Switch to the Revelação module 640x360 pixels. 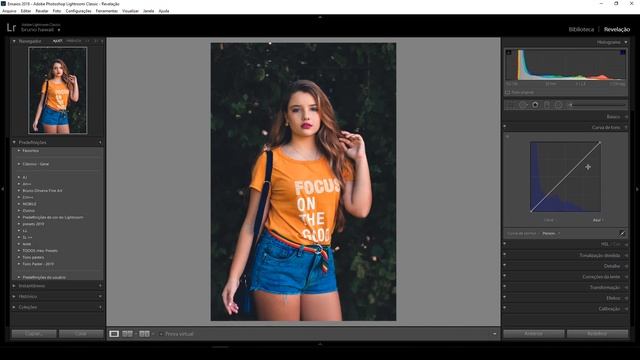tap(617, 29)
